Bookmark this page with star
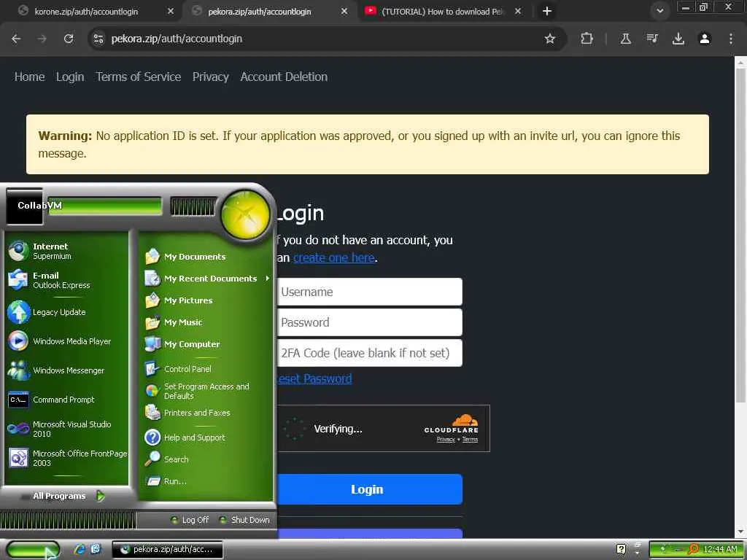 [x=550, y=39]
